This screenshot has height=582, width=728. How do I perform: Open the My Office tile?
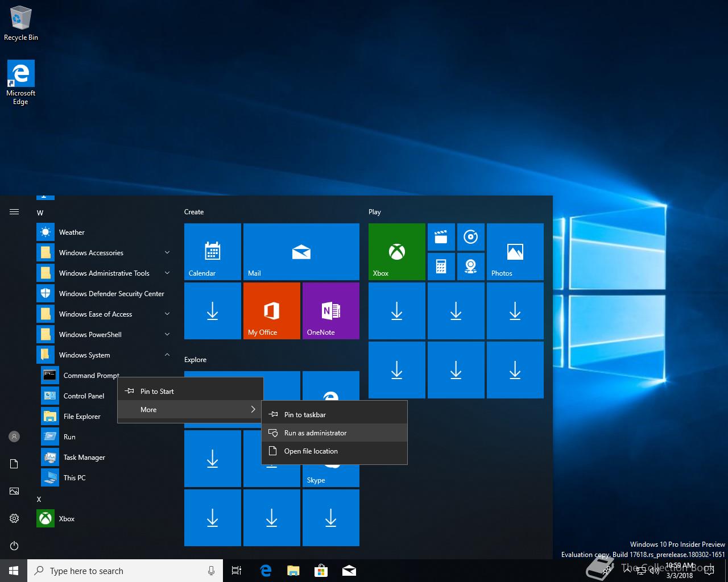tap(272, 311)
